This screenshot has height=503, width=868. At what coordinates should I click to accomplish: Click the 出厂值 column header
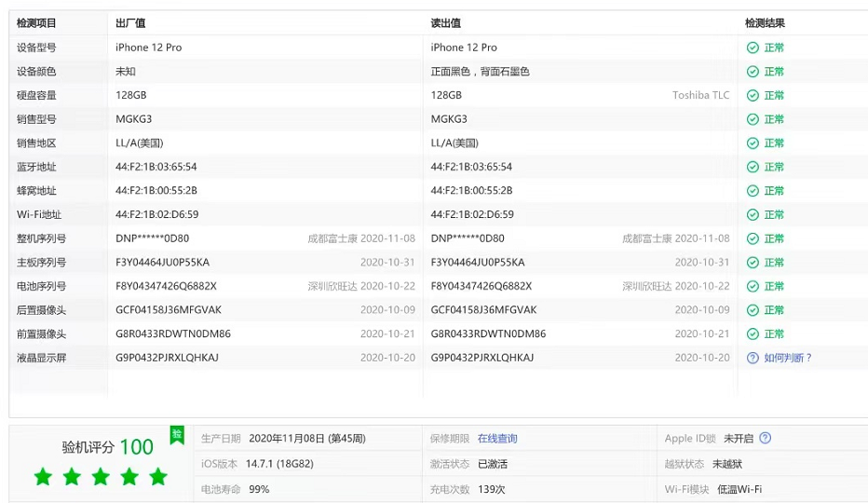(x=130, y=23)
